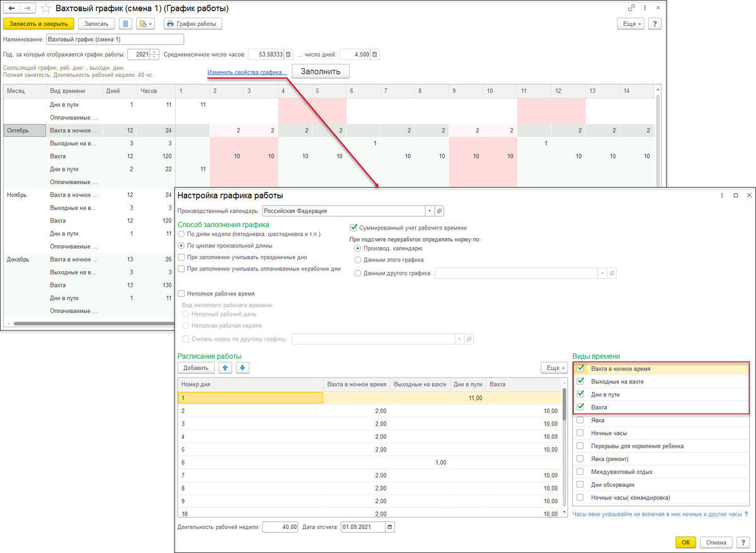This screenshot has height=553, width=756.
Task: Click the work week duration field
Action: coord(280,527)
